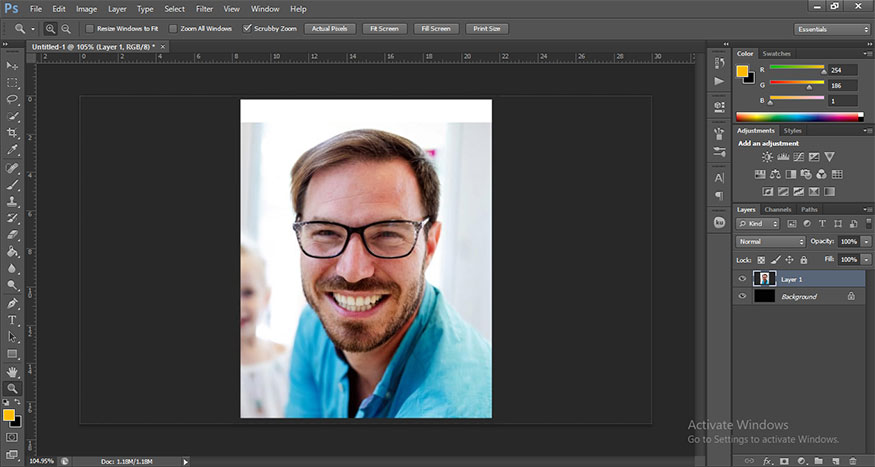Screen dimensions: 875x467
Task: Select the Horizontal Type tool
Action: point(12,320)
